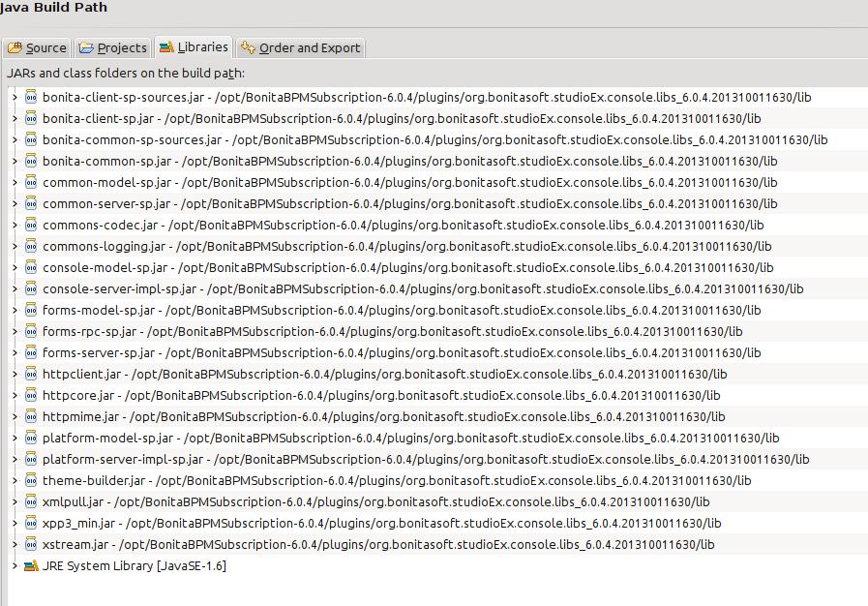Select the bonita-common-sp-sources.jar row text
This screenshot has width=868, height=606.
coord(434,139)
